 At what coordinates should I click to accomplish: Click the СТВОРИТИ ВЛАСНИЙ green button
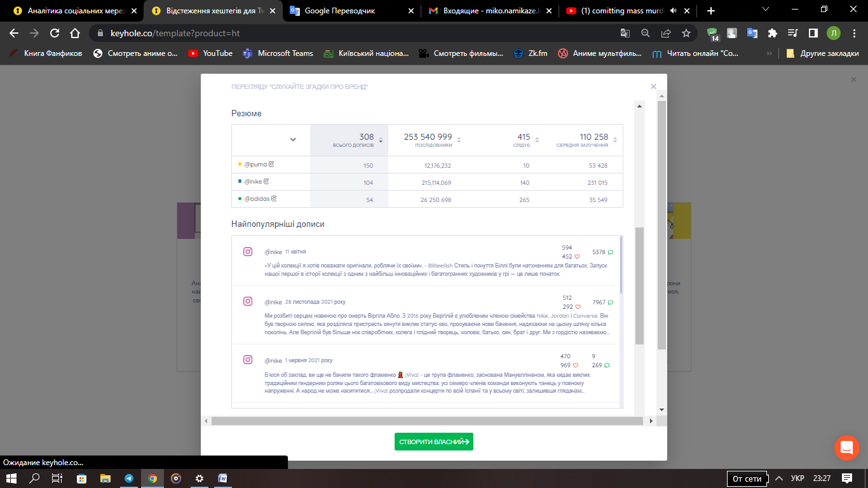tap(434, 442)
